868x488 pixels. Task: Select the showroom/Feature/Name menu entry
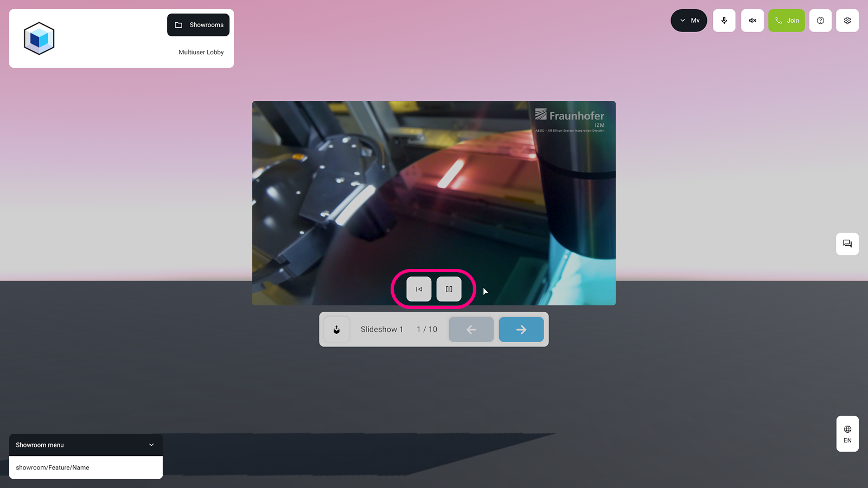coord(52,467)
